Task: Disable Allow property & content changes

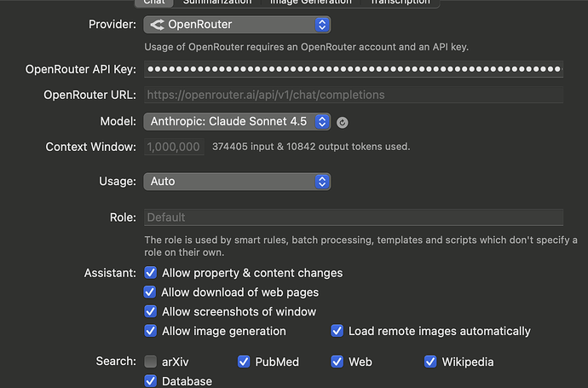Action: (151, 273)
